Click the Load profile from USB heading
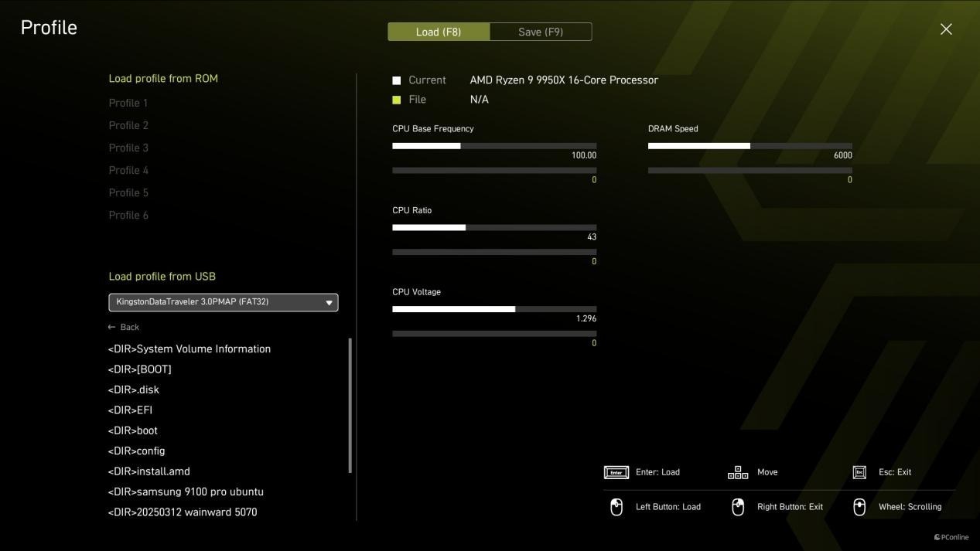The width and height of the screenshot is (980, 551). [x=162, y=276]
